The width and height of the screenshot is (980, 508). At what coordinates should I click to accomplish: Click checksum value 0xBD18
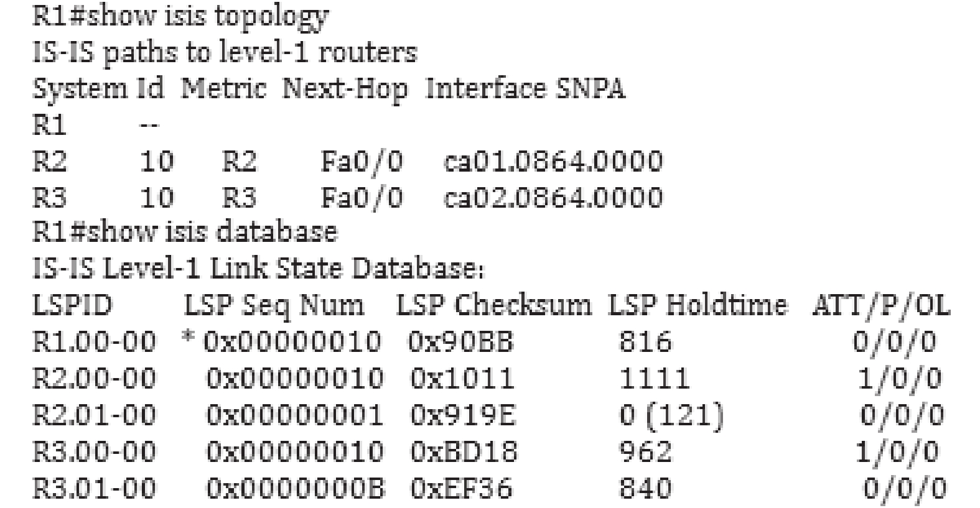tap(464, 452)
